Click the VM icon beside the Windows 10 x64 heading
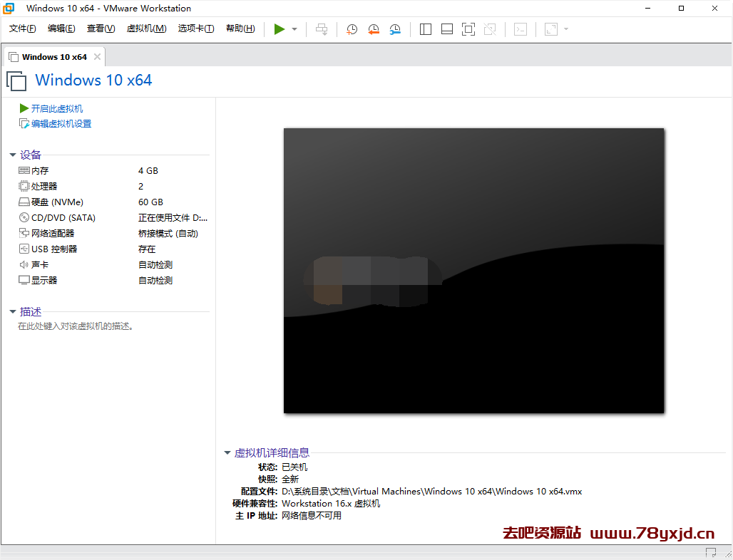 tap(16, 81)
